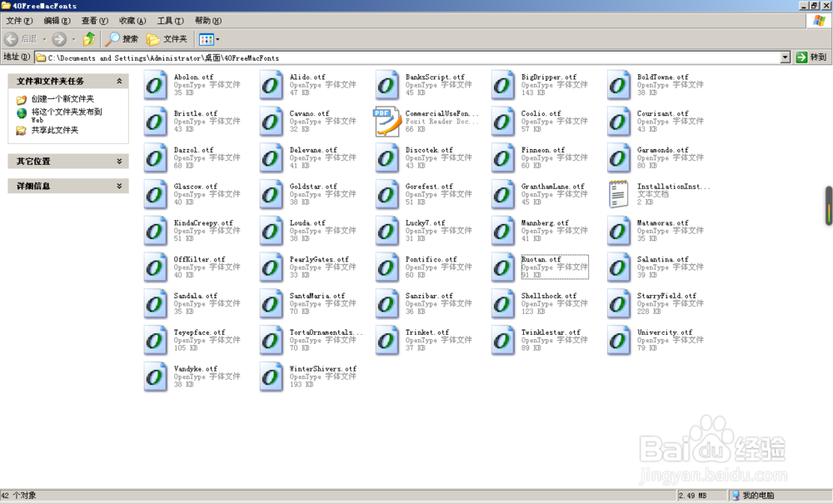
Task: Select the Coolio.otf file icon
Action: pyautogui.click(x=502, y=122)
